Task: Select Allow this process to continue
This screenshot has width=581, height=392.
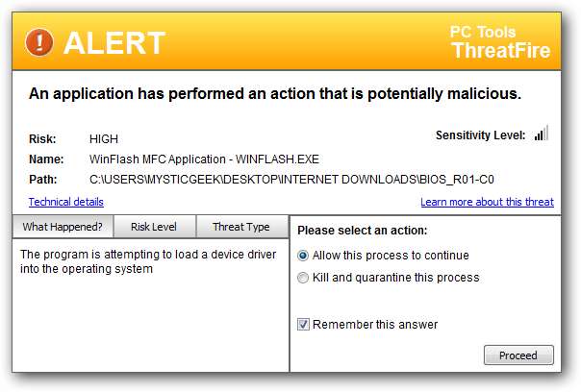Action: 304,256
